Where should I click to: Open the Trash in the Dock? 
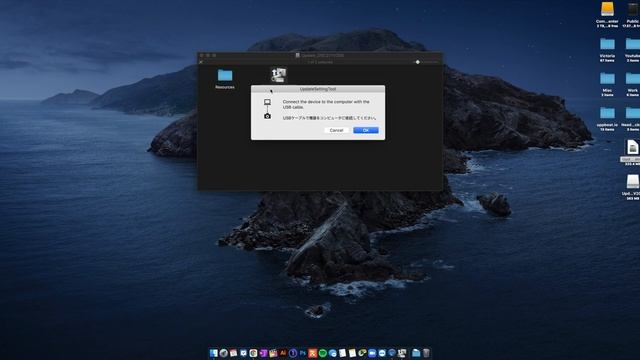(426, 353)
